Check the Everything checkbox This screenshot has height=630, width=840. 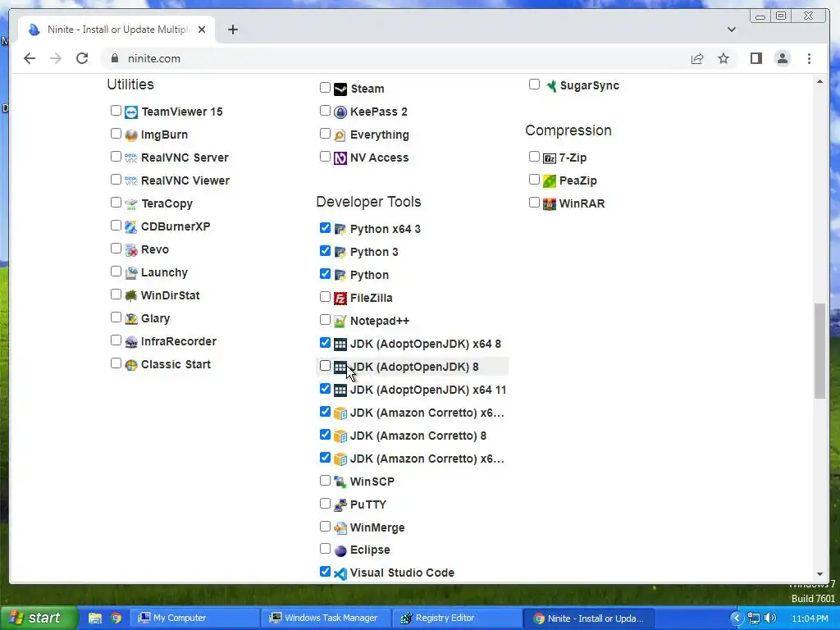(x=325, y=134)
